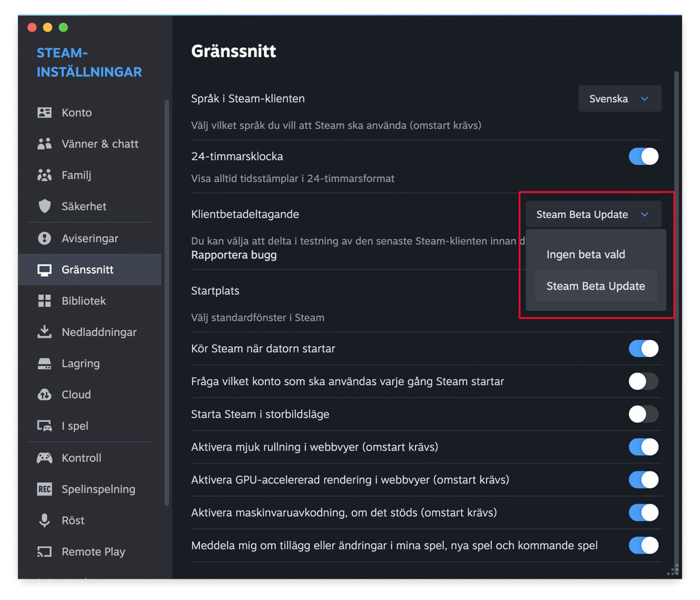Viewport: 700px width, 600px height.
Task: Open the Röst microphone icon
Action: click(44, 520)
